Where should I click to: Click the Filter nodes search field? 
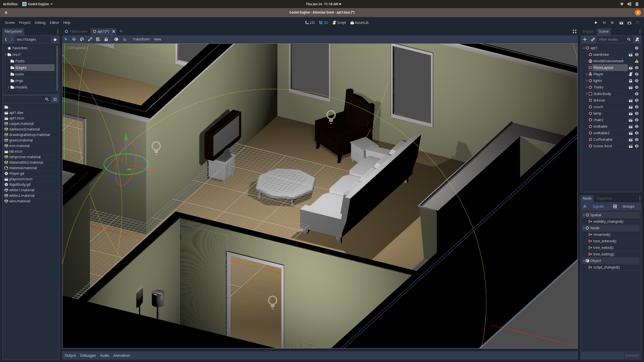coord(612,39)
